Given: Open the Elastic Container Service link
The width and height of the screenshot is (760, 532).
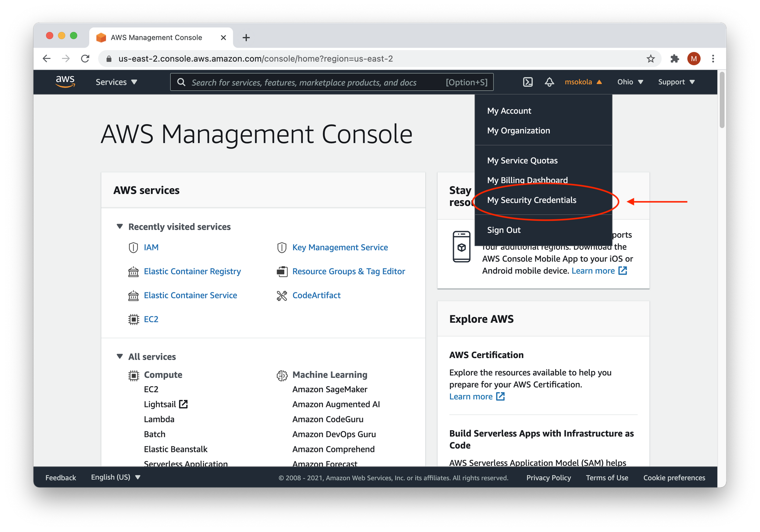Looking at the screenshot, I should pos(190,295).
